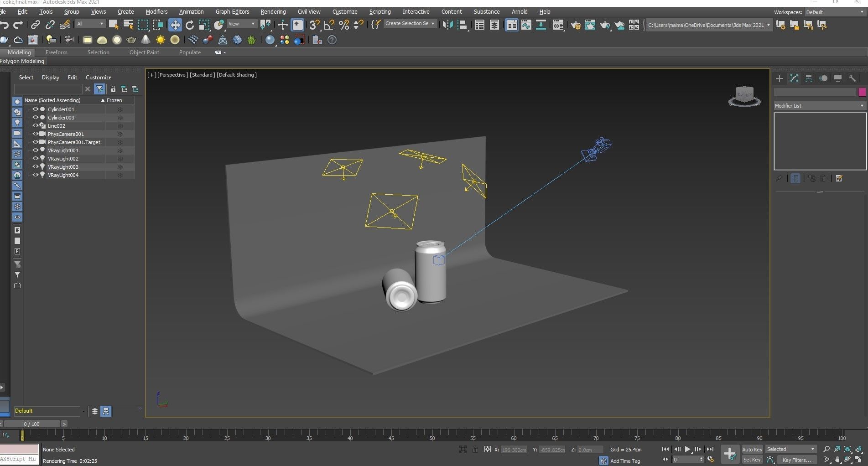The width and height of the screenshot is (868, 466).
Task: Click the time slider showing 0 / 100
Action: (32, 424)
